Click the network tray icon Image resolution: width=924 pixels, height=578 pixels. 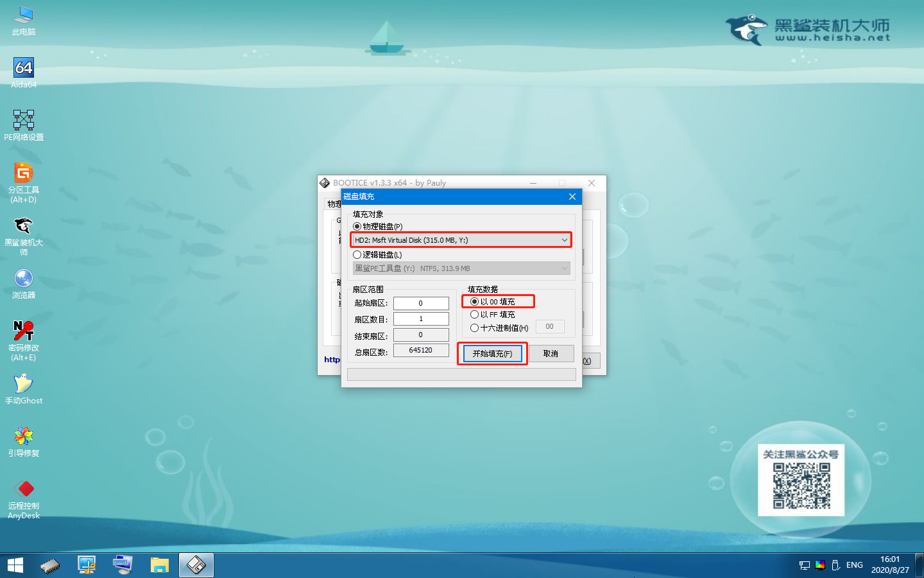click(805, 565)
